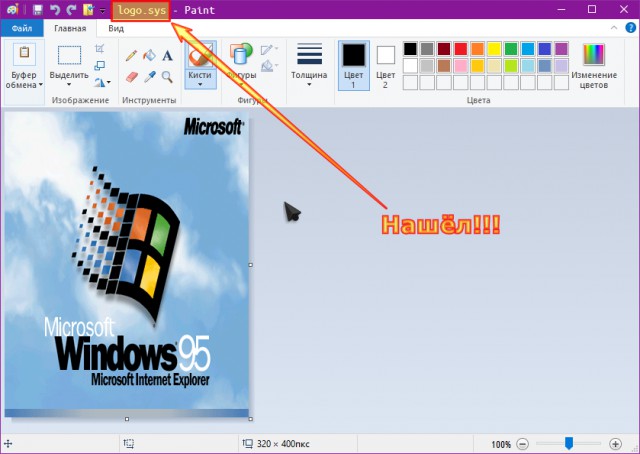This screenshot has width=640, height=454.
Task: Pick the indigo color swatch
Action: pos(544,49)
